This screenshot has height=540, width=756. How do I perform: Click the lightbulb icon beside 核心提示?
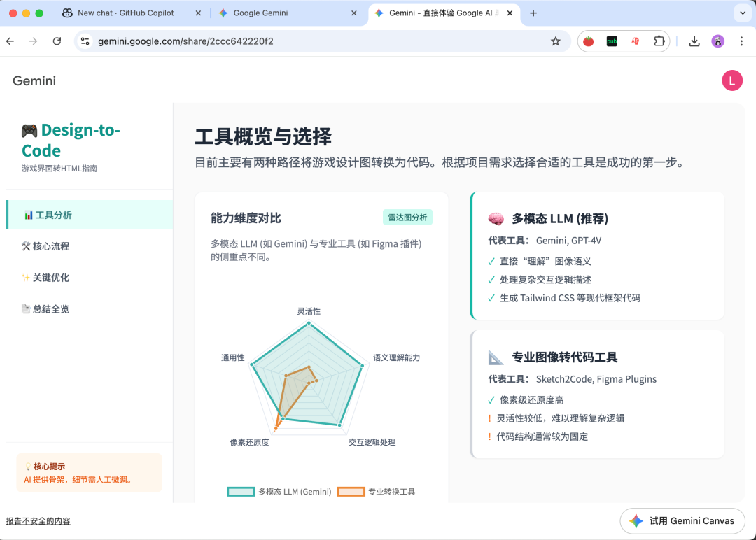pos(28,467)
